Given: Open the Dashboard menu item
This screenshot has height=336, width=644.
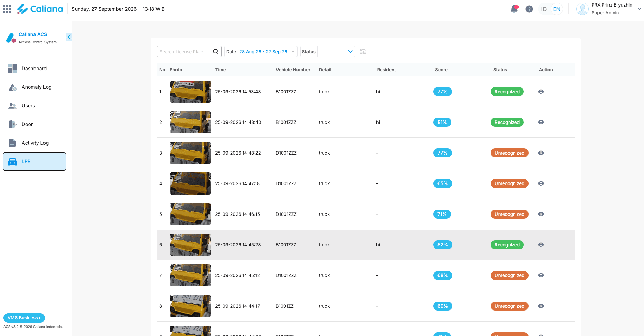Looking at the screenshot, I should [x=34, y=69].
